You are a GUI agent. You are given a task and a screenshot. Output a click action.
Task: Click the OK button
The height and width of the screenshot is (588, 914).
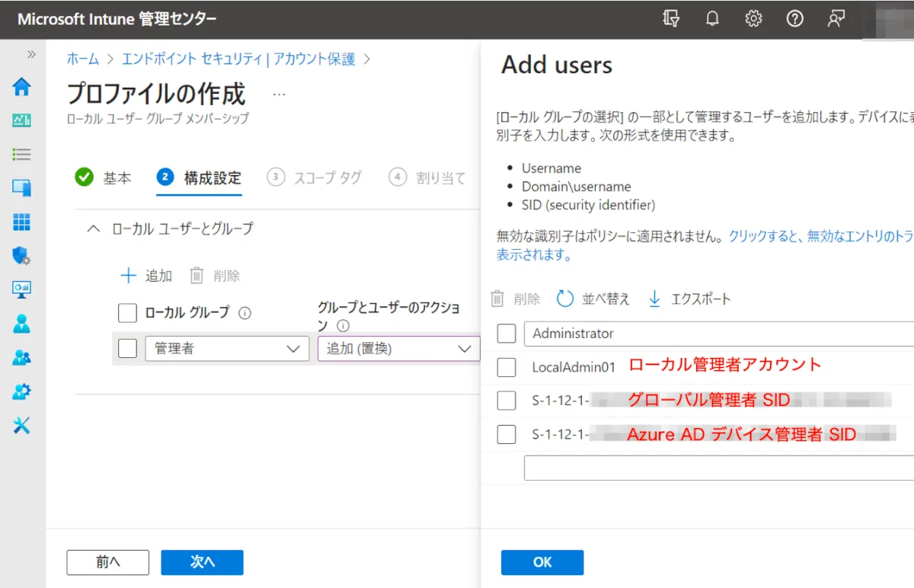pos(542,562)
